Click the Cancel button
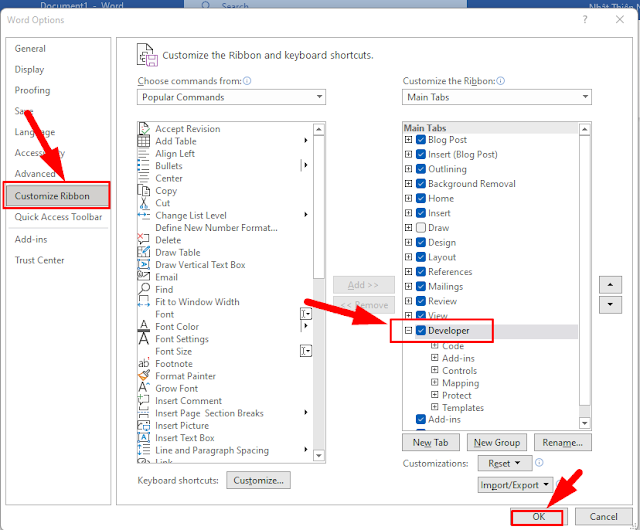 [603, 517]
